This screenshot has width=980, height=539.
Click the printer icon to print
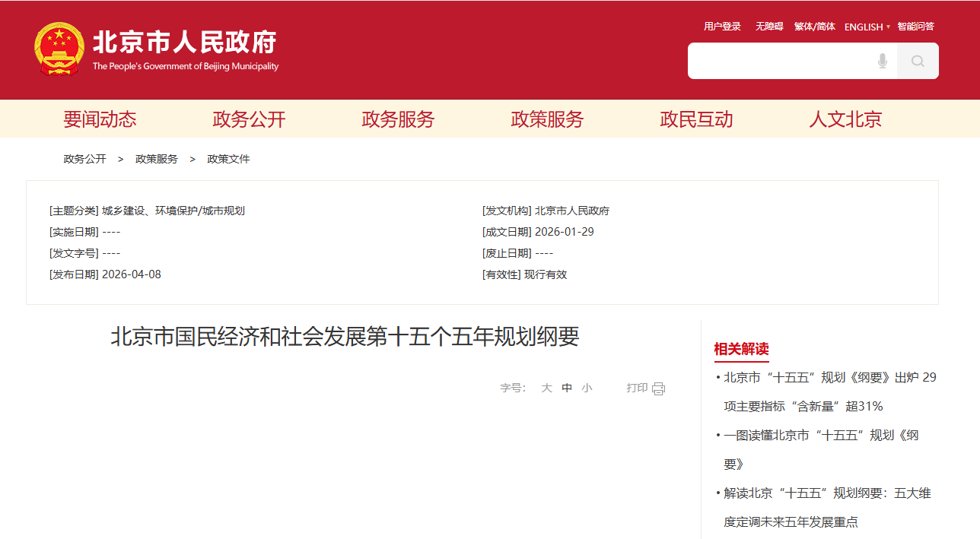point(658,388)
